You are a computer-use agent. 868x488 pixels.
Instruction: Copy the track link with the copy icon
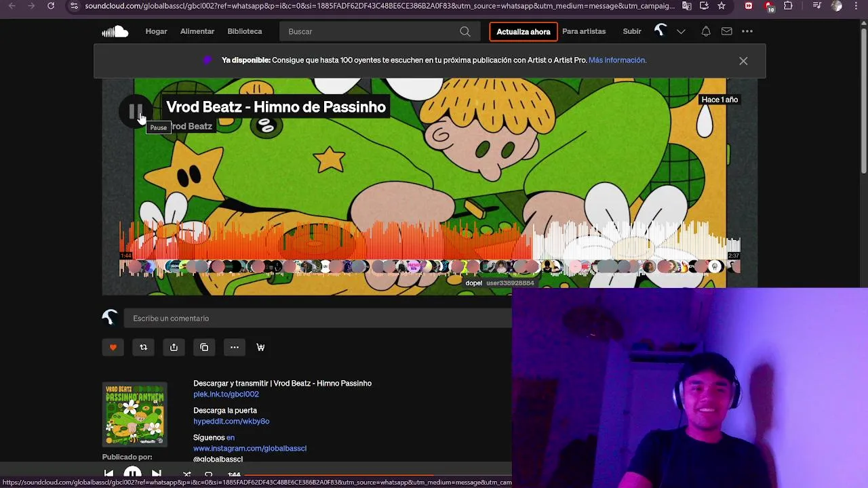204,347
